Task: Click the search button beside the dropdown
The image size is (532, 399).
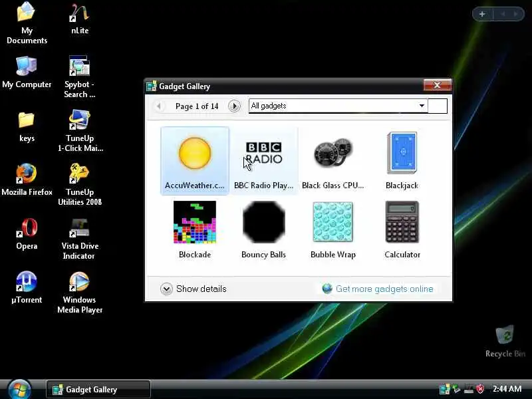Action: 438,106
